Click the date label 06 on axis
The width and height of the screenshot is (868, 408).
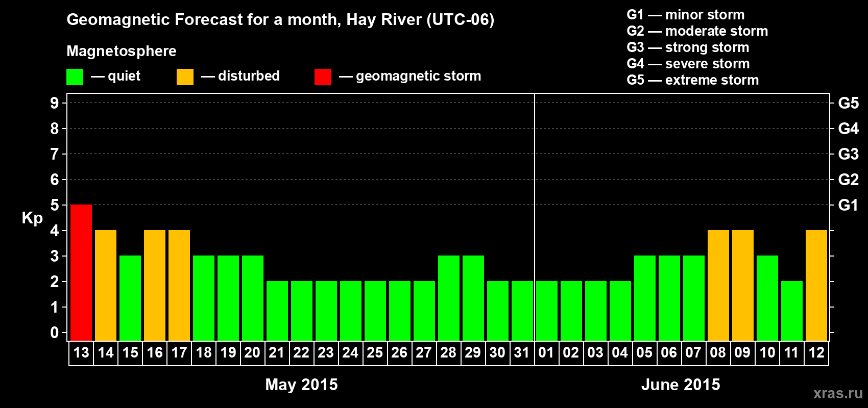point(669,353)
